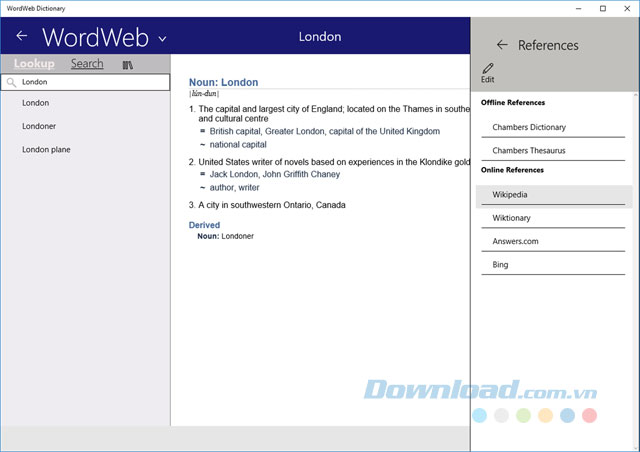This screenshot has height=452, width=640.
Task: Open Wikipedia online reference
Action: click(x=553, y=195)
